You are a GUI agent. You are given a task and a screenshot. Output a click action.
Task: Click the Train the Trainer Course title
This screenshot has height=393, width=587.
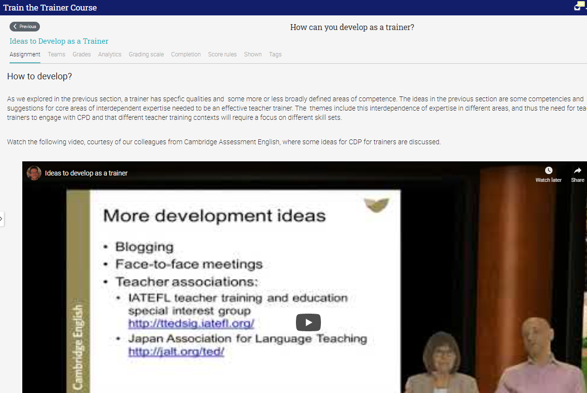point(50,7)
